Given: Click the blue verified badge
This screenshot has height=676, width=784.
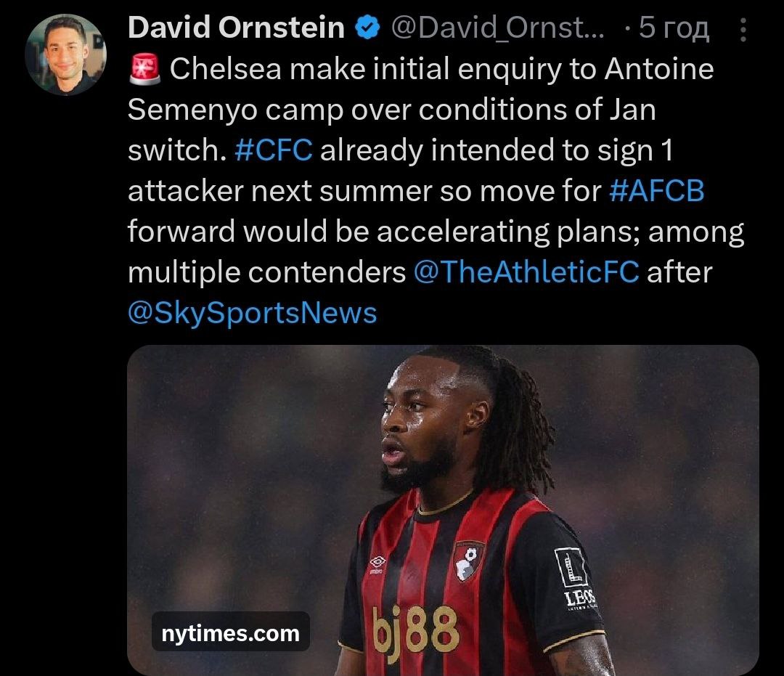Looking at the screenshot, I should coord(367,28).
